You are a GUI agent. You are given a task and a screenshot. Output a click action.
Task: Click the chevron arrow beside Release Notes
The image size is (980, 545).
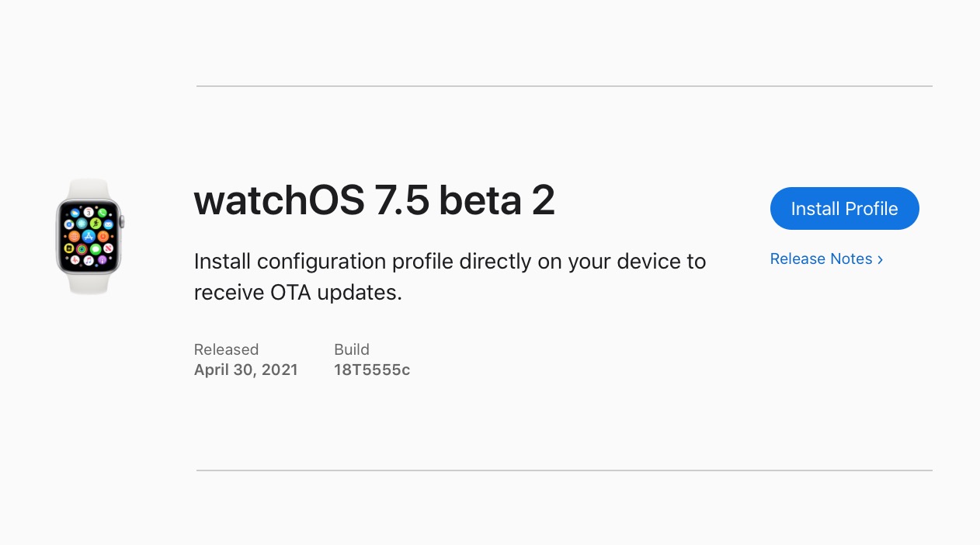(x=880, y=259)
